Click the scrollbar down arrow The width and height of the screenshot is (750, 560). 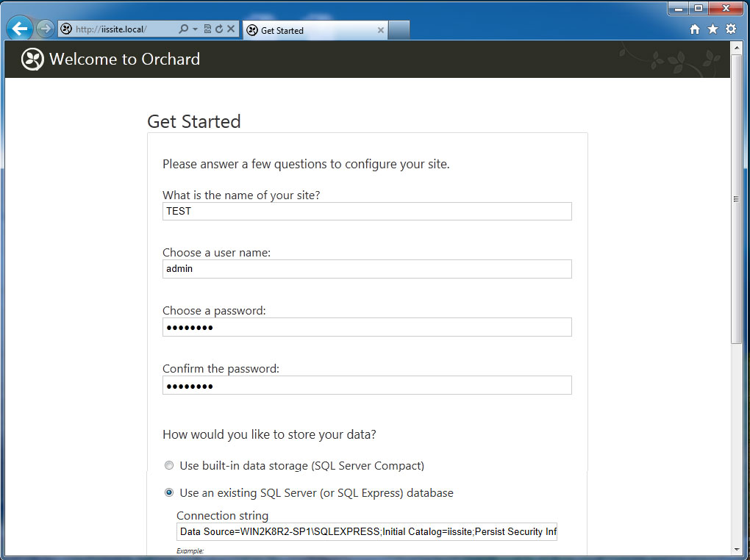[736, 550]
